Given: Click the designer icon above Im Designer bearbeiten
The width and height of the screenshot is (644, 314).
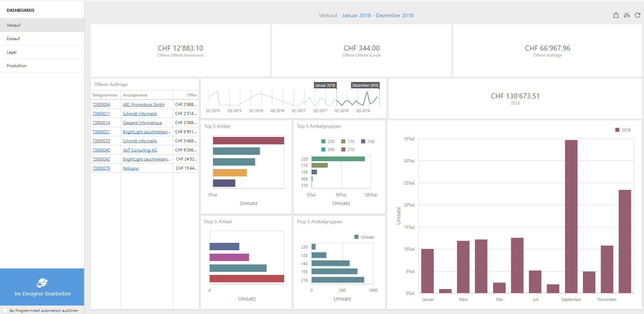Looking at the screenshot, I should 42,283.
